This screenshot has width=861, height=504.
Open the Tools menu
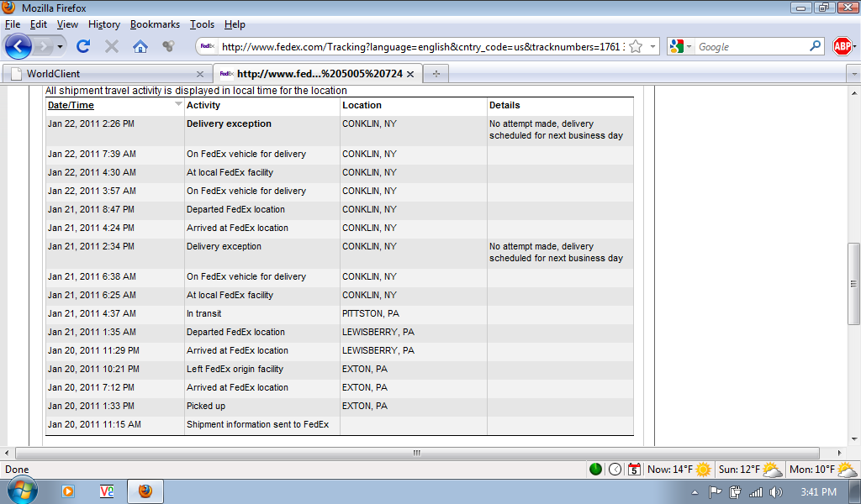click(x=202, y=24)
